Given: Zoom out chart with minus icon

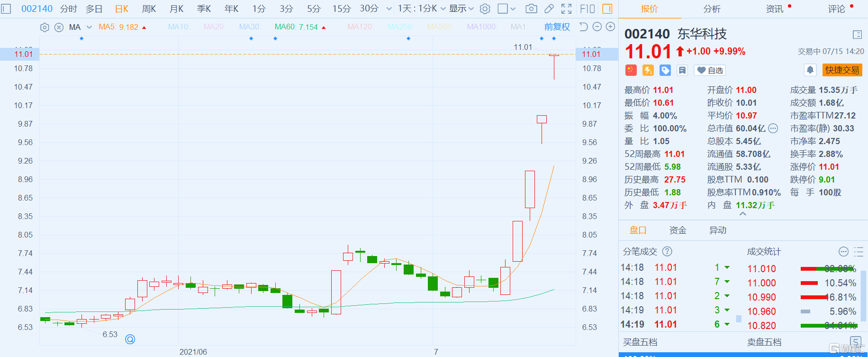Looking at the screenshot, I should pos(597,27).
